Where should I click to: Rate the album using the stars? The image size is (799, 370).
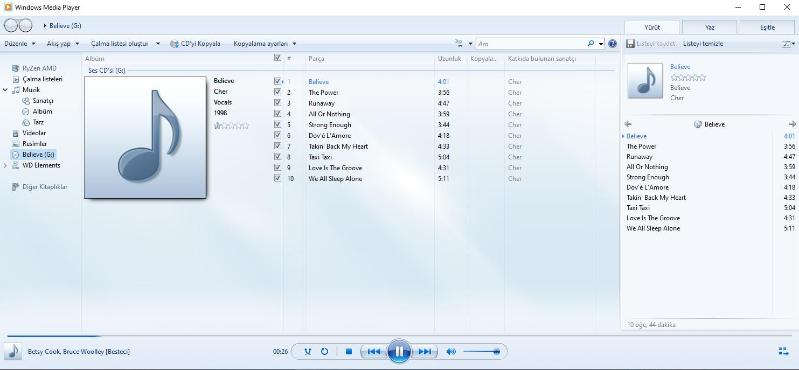pyautogui.click(x=231, y=125)
